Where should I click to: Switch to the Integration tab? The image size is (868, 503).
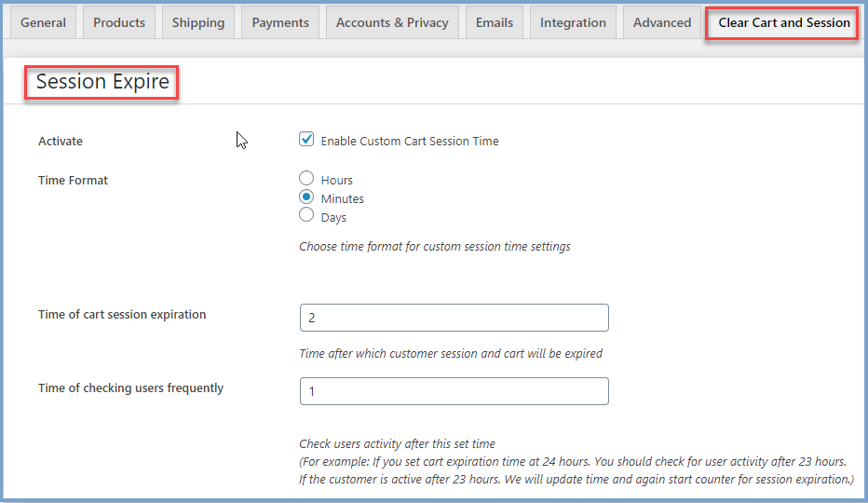(x=573, y=22)
